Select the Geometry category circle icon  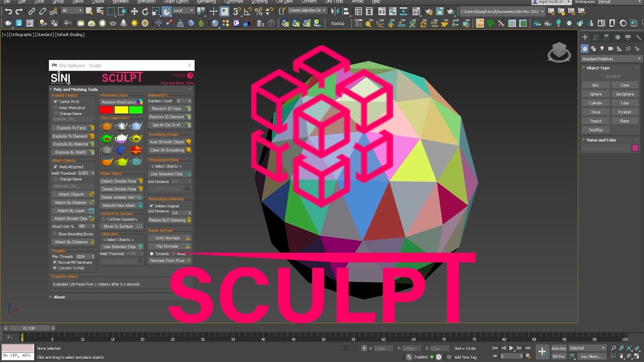585,49
